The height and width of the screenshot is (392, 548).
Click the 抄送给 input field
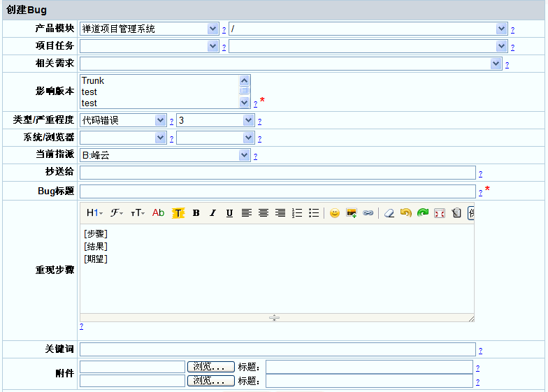tap(278, 173)
